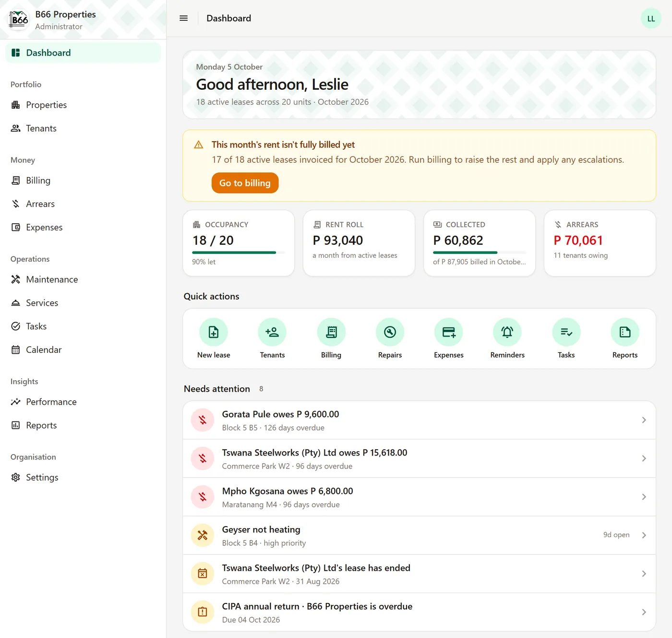This screenshot has height=638, width=672.
Task: Click the Go to billing button
Action: coord(245,183)
